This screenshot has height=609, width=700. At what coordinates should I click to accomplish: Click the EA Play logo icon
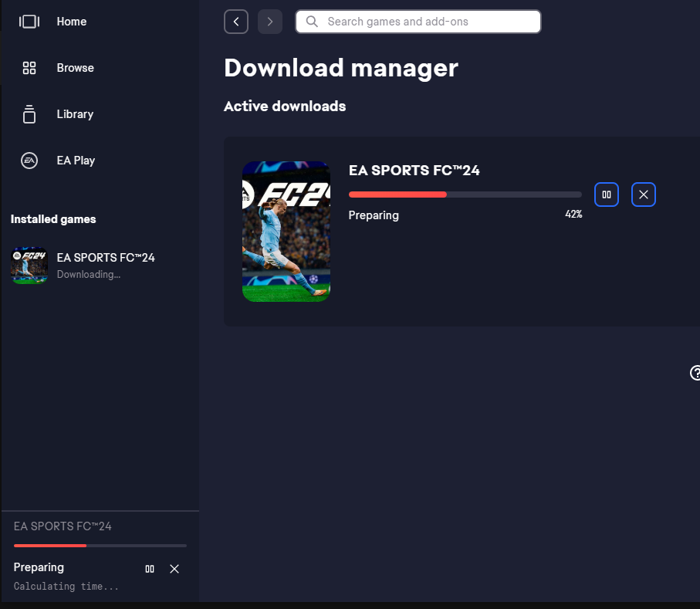(x=29, y=161)
